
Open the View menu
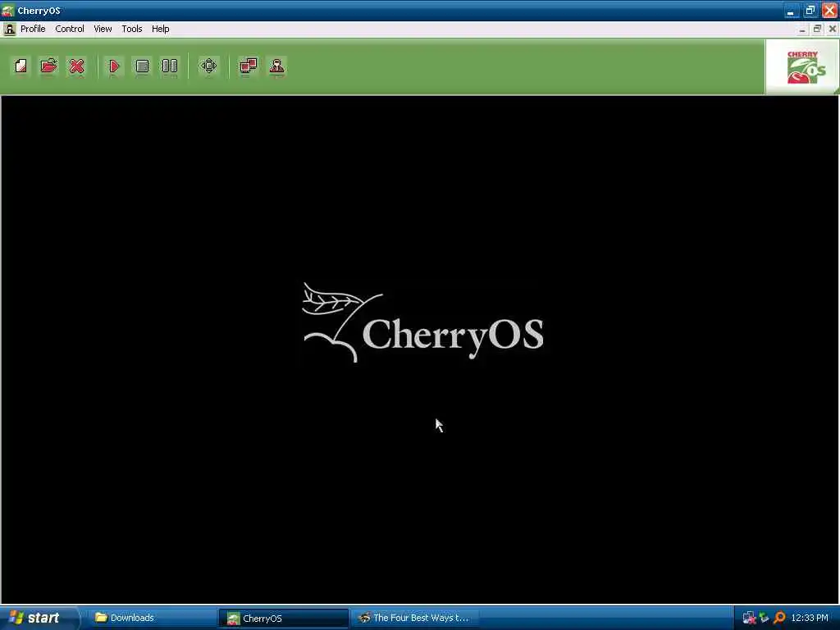point(103,29)
